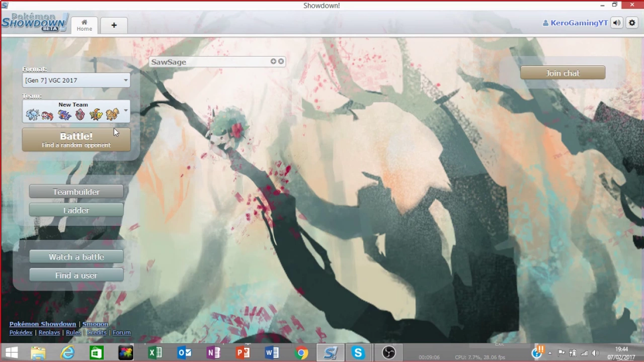
Task: Click Watch a battle
Action: click(x=76, y=257)
